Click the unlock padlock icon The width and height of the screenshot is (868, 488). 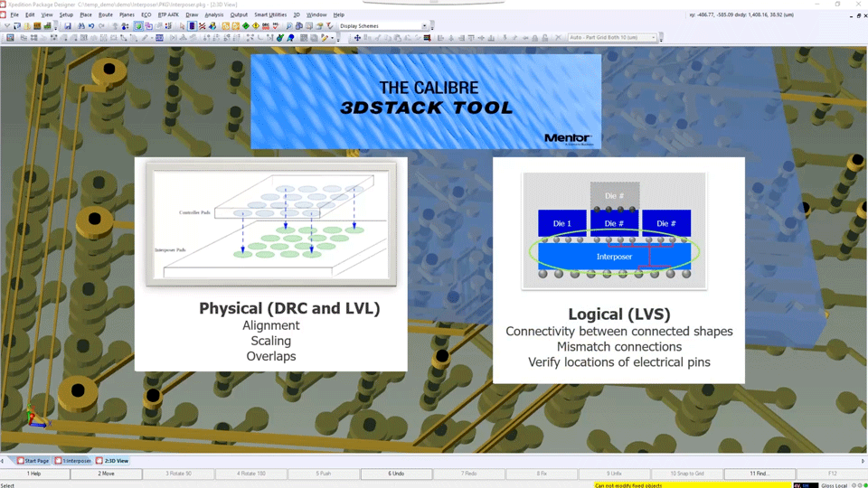pyautogui.click(x=545, y=38)
